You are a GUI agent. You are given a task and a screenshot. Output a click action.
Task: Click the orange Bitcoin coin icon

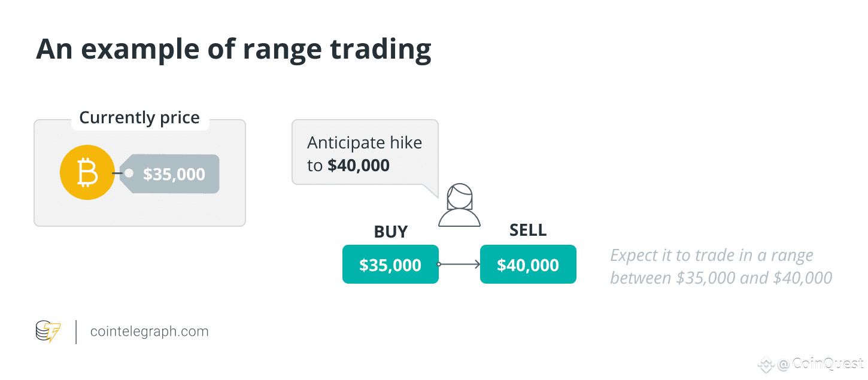[87, 172]
